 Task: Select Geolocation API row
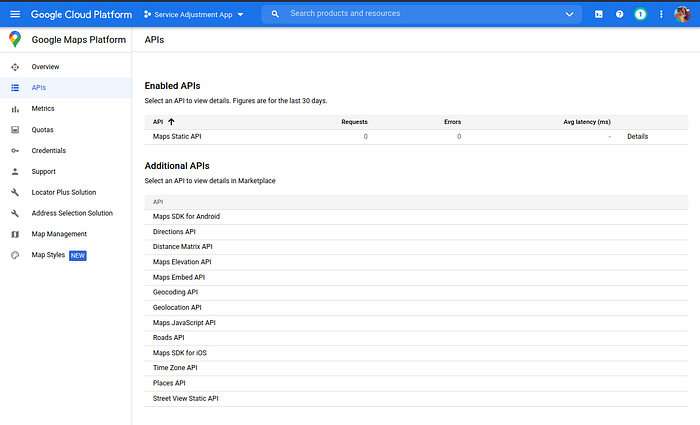(x=416, y=308)
